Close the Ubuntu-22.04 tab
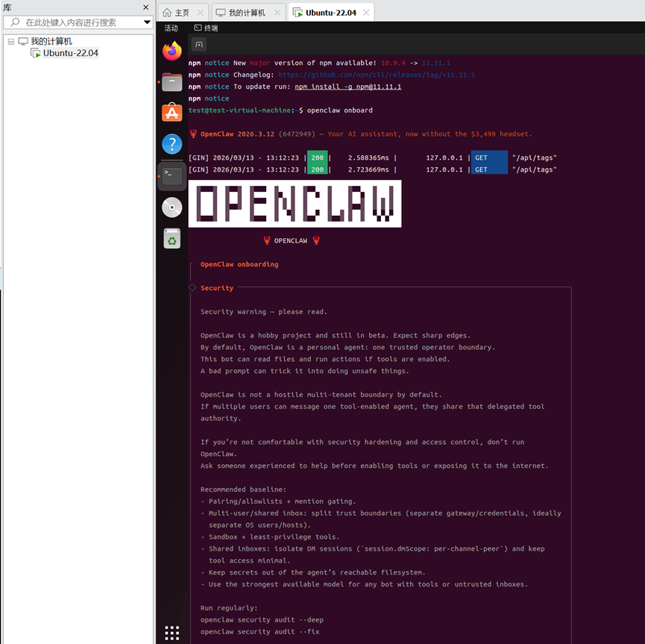This screenshot has height=644, width=645. click(x=366, y=13)
